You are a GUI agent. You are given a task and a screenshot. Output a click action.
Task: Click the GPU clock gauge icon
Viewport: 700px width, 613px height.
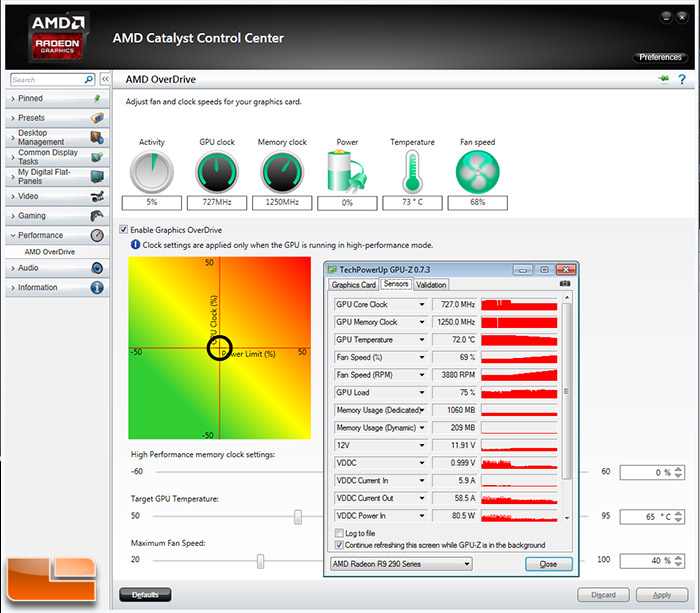tap(217, 172)
